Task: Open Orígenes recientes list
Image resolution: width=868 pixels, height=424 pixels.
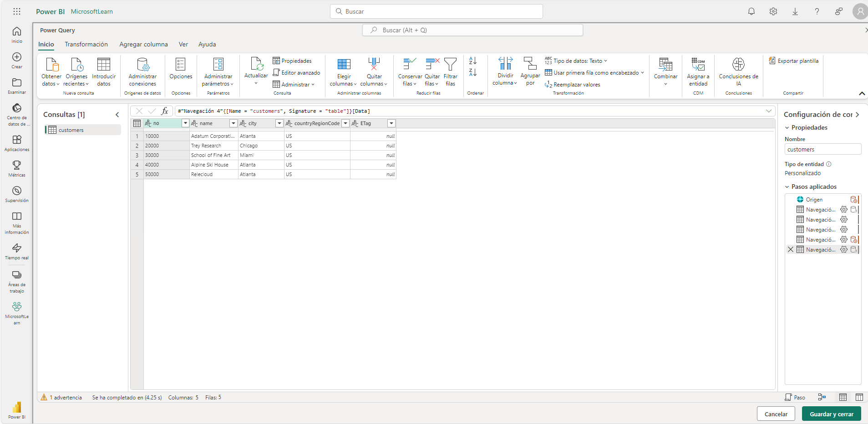Action: (x=76, y=71)
